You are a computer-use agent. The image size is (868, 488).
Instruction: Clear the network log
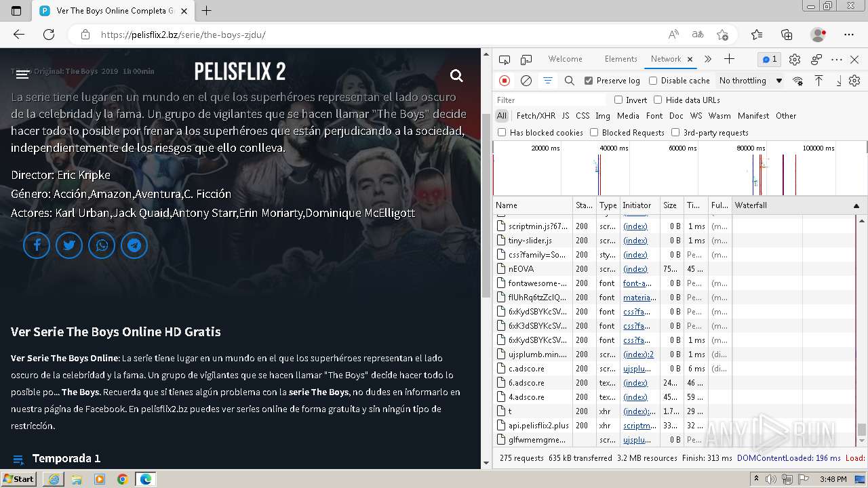(526, 81)
